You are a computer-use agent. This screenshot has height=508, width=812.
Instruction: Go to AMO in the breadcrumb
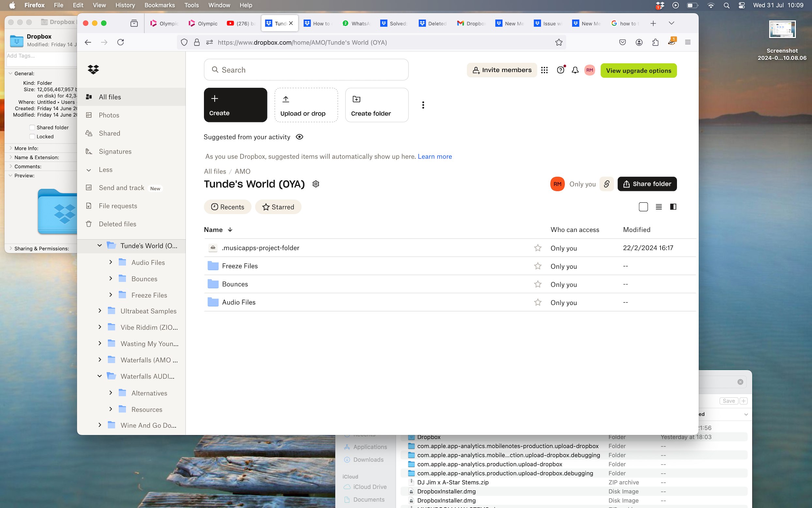[x=242, y=171]
